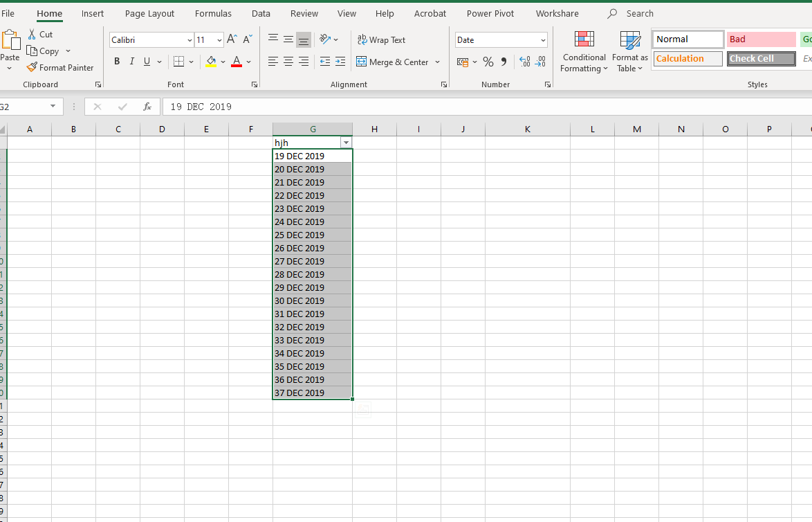
Task: Open Quick Analysis icon below selection
Action: click(362, 410)
